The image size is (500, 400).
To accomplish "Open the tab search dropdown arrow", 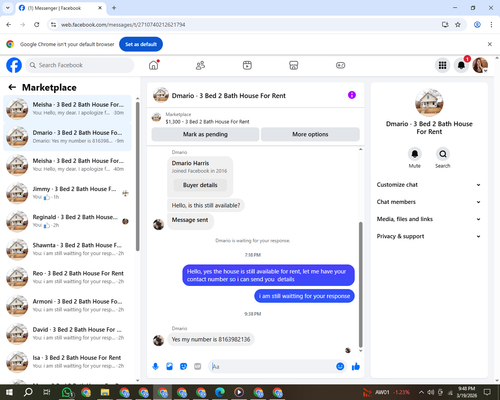I will coord(8,8).
